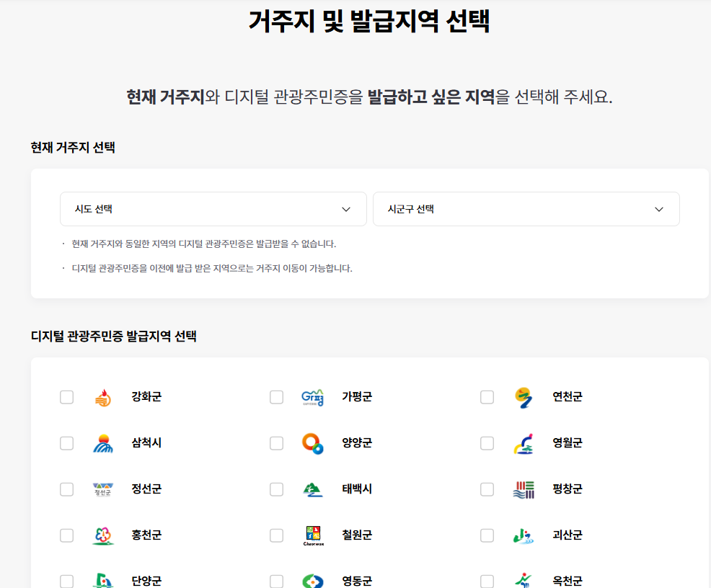Check the 정선군 checkbox
711x588 pixels.
click(66, 489)
